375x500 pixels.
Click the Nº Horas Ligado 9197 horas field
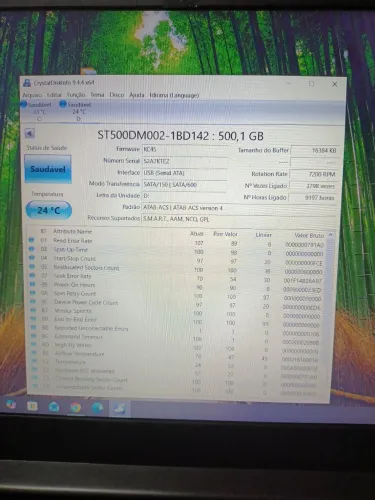coord(312,198)
